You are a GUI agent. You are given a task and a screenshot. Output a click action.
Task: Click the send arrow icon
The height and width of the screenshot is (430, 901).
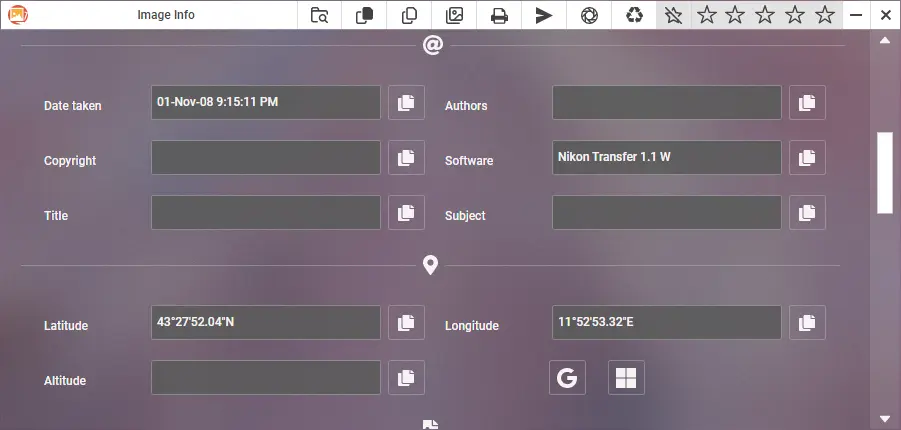(x=544, y=15)
